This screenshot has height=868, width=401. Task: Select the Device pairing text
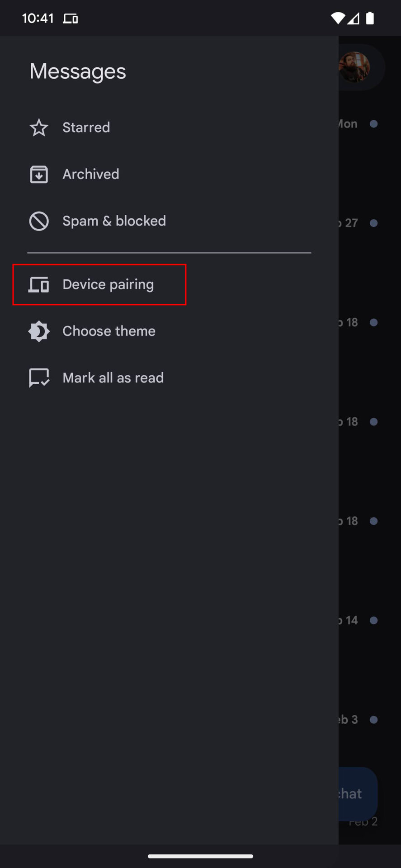(108, 285)
